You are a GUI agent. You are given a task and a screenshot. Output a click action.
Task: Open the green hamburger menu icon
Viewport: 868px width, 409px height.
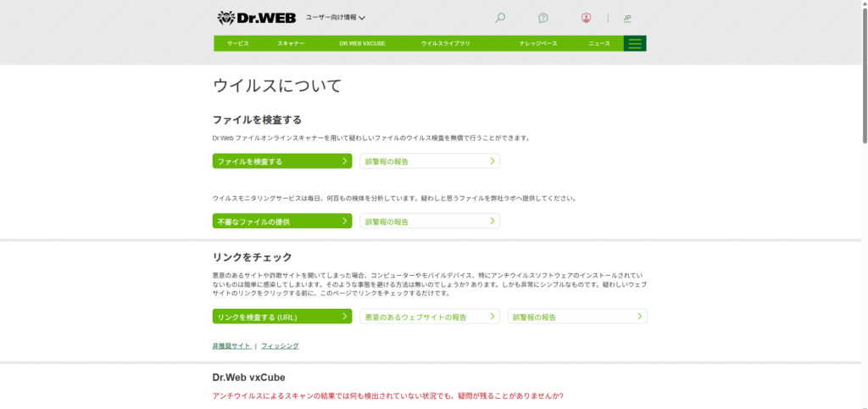point(635,43)
